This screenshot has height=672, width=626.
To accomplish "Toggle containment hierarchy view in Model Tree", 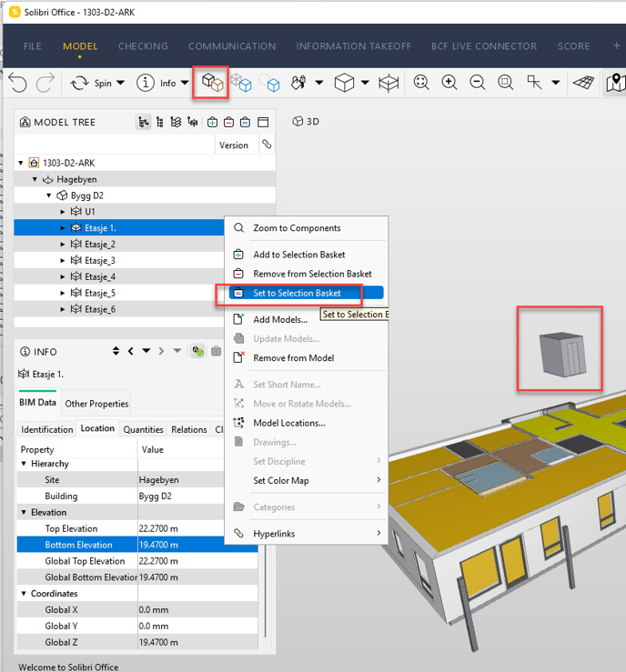I will pyautogui.click(x=143, y=123).
